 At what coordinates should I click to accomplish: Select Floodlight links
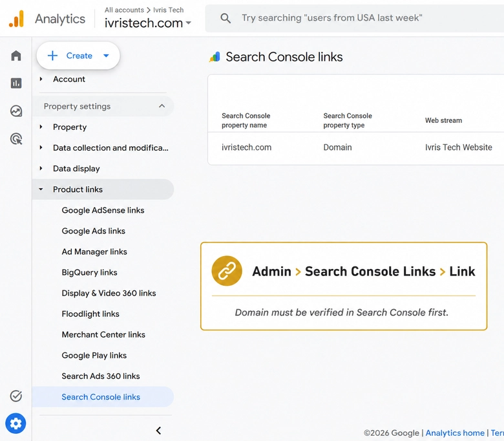point(90,314)
